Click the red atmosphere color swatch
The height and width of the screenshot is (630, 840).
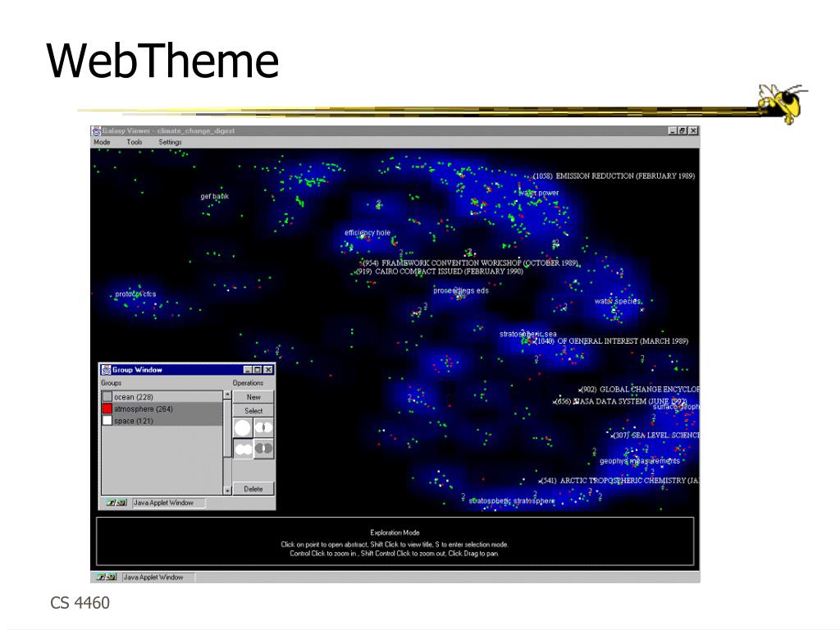107,409
